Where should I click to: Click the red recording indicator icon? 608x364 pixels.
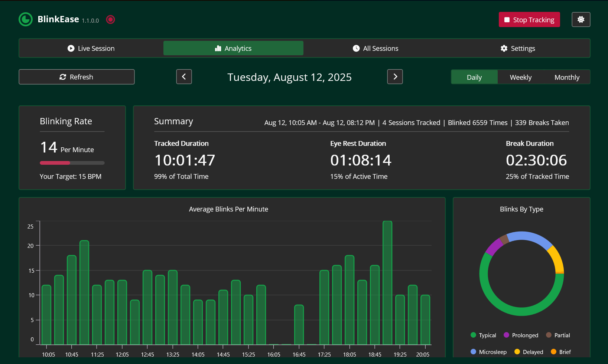[110, 19]
